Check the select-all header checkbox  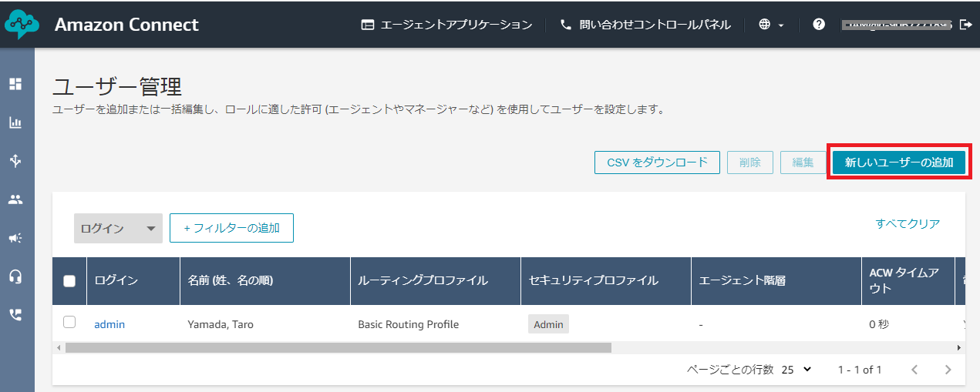coord(69,281)
